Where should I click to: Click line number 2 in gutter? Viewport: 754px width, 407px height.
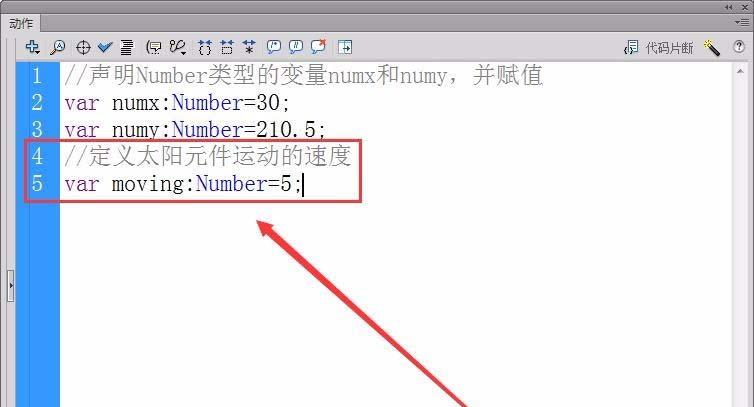37,102
